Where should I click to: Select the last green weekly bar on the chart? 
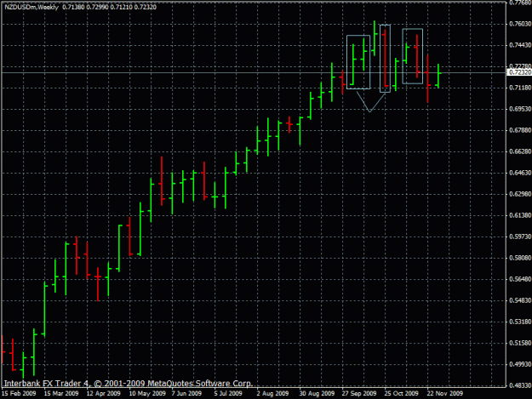click(x=438, y=76)
